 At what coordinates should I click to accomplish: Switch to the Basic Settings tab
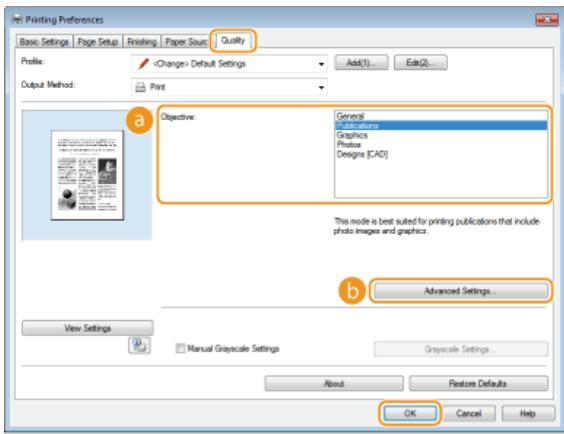[x=44, y=42]
